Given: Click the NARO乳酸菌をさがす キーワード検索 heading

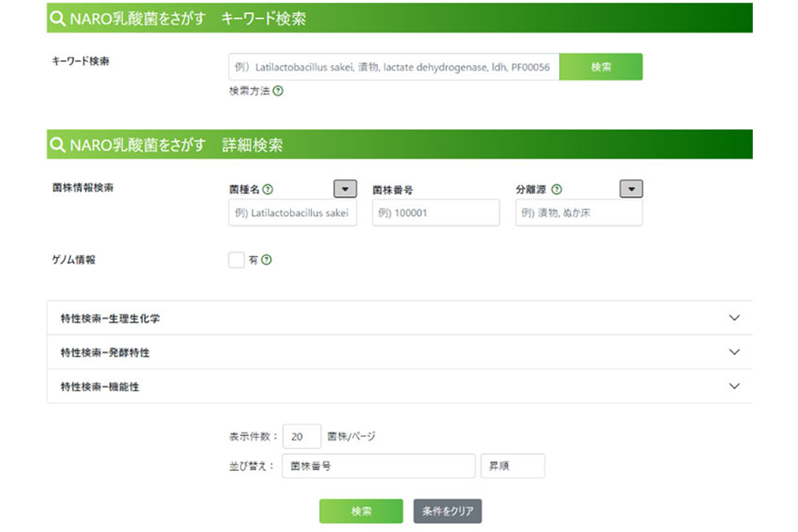Looking at the screenshot, I should 188,19.
